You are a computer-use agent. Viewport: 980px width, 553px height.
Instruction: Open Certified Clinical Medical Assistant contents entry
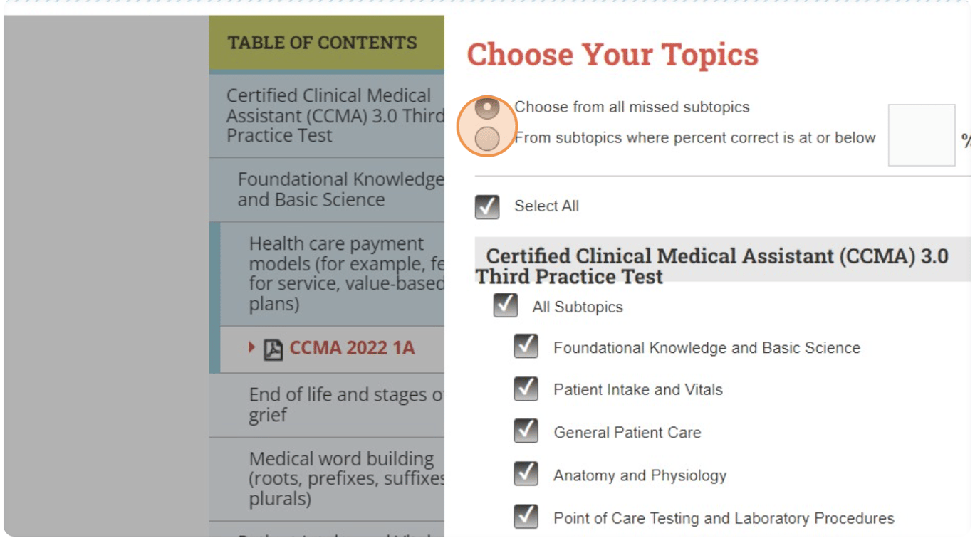click(x=329, y=115)
